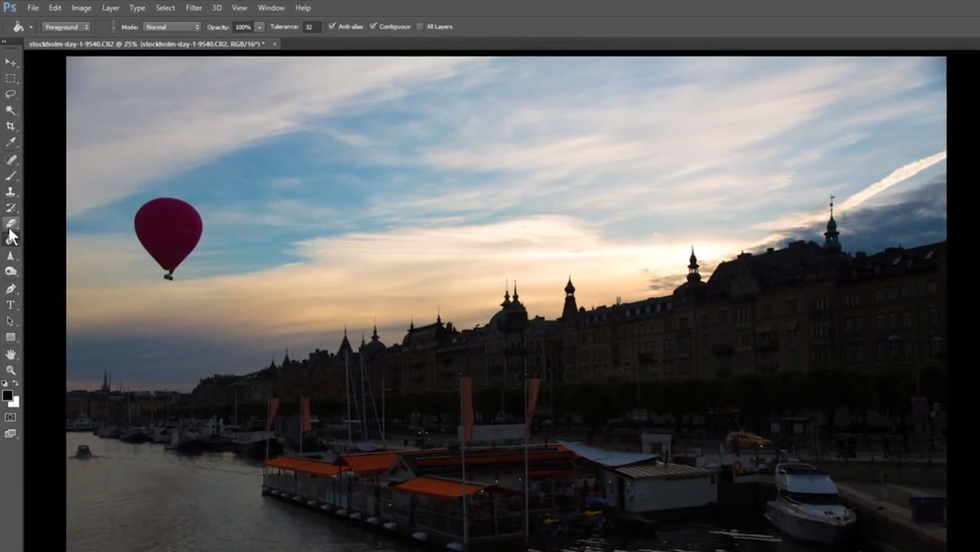This screenshot has width=980, height=552.
Task: Reset to default foreground and background colors
Action: 5,383
